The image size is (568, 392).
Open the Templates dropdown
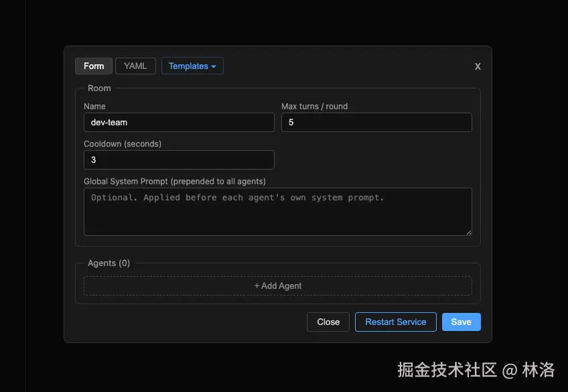[x=192, y=66]
